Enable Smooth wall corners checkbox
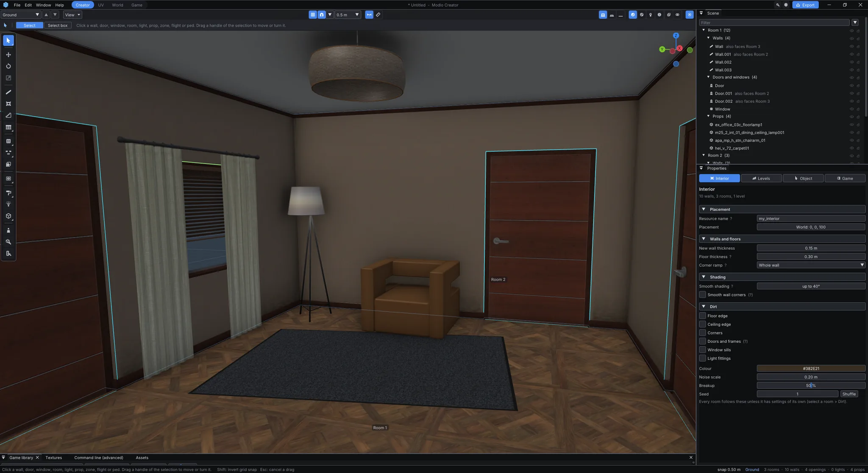The image size is (868, 473). pyautogui.click(x=703, y=295)
